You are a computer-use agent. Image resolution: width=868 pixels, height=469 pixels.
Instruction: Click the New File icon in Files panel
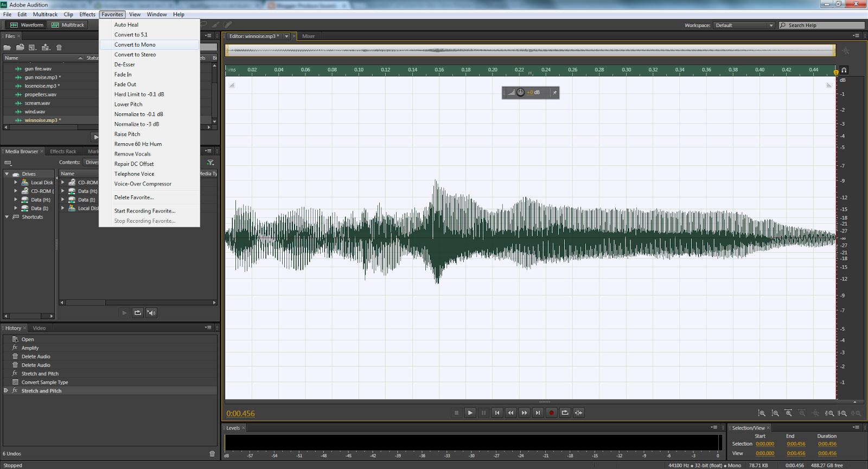(x=33, y=48)
